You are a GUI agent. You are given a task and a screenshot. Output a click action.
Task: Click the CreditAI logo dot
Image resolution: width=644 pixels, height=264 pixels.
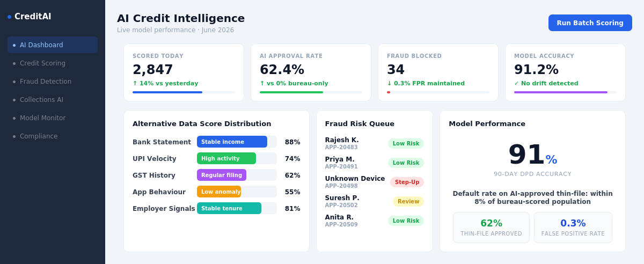pyautogui.click(x=9, y=17)
